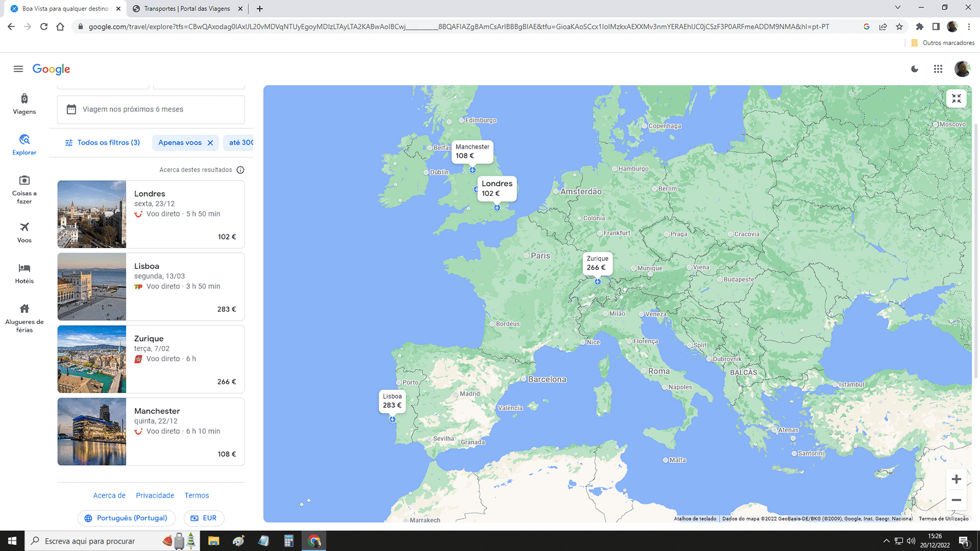Reload the current page
Screen dimensions: 980x551
[43, 26]
